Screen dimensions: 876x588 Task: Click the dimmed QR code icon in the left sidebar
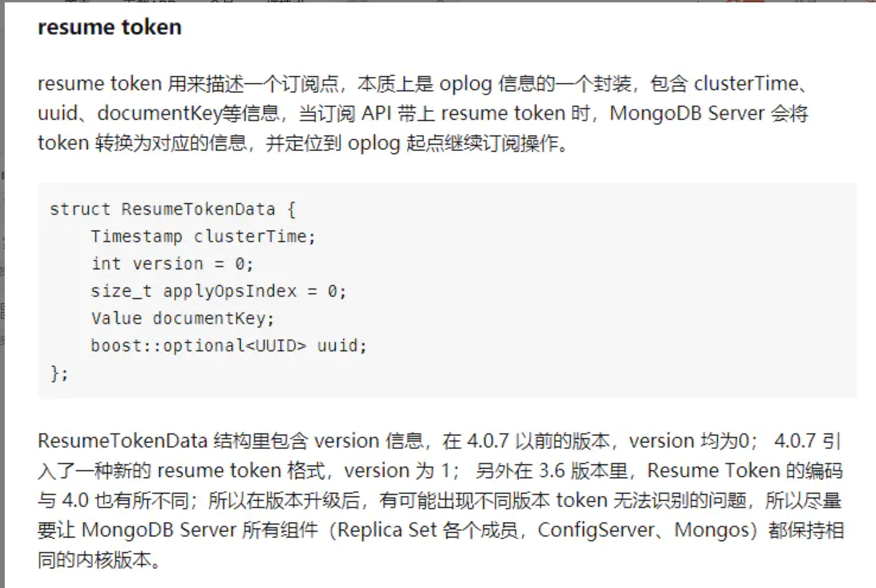click(2, 311)
